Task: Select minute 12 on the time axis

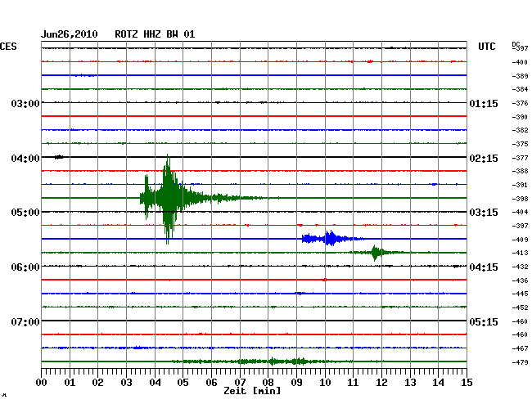Action: [x=381, y=382]
